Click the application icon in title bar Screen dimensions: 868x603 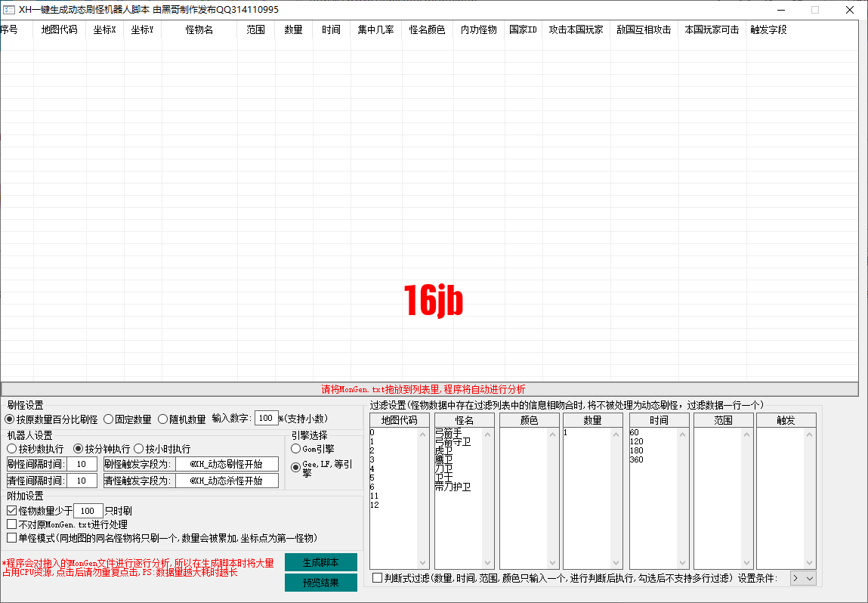click(8, 10)
